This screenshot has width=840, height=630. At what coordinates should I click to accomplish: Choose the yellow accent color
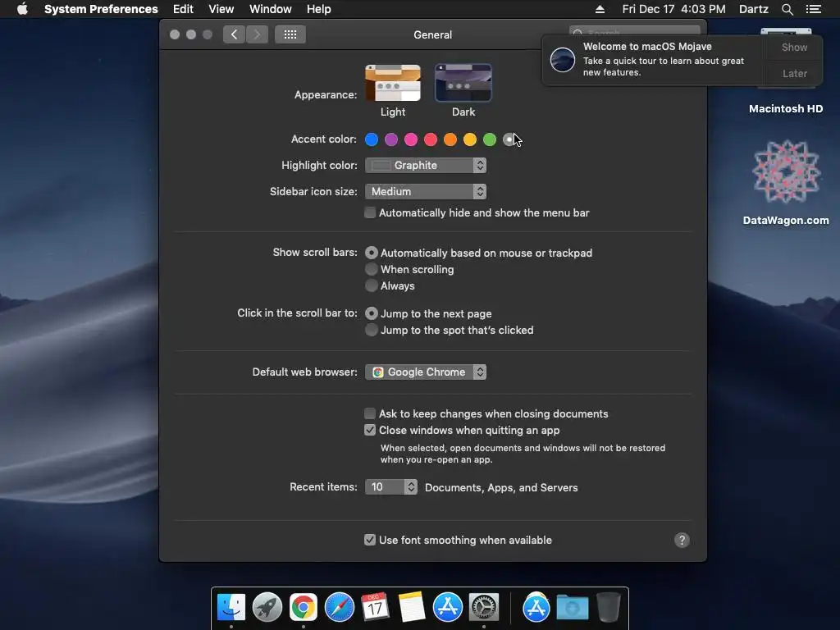click(x=470, y=139)
